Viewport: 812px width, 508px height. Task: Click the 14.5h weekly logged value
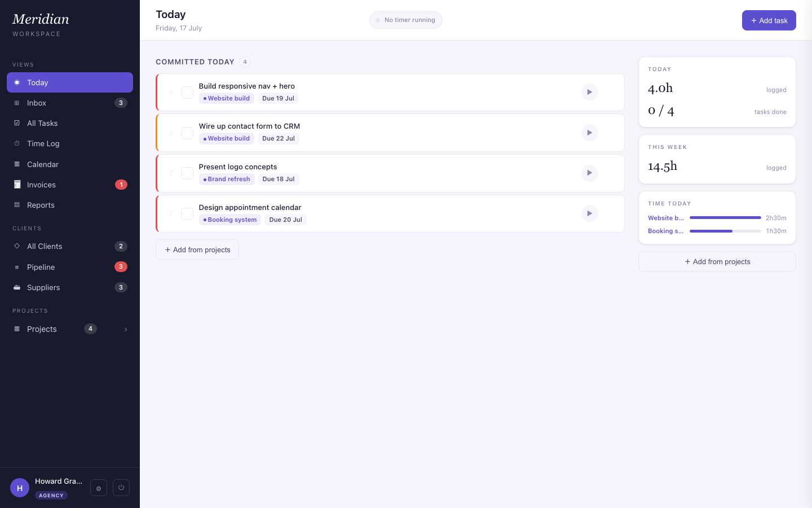tap(663, 166)
